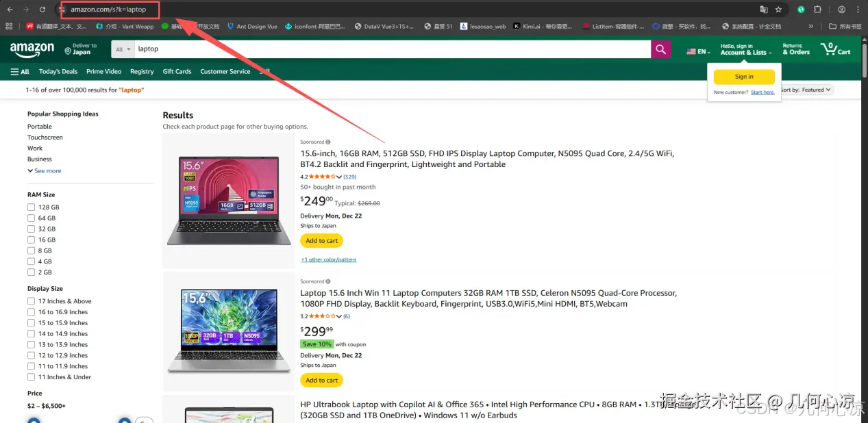Image resolution: width=868 pixels, height=423 pixels.
Task: Bookmark this page with the star icon
Action: tap(779, 10)
